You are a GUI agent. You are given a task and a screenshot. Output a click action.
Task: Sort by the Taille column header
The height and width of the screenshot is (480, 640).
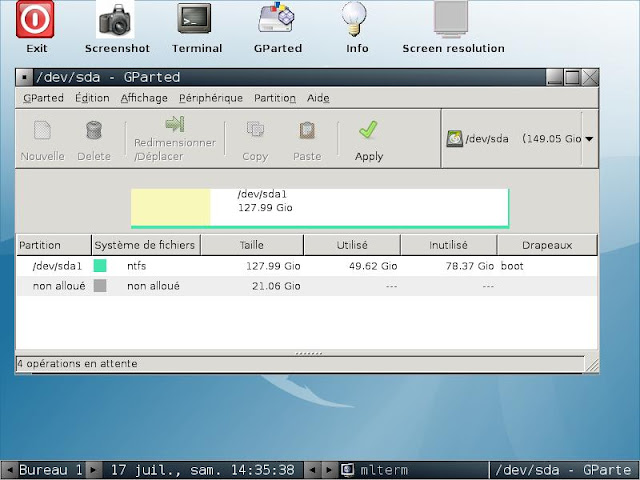(x=252, y=245)
